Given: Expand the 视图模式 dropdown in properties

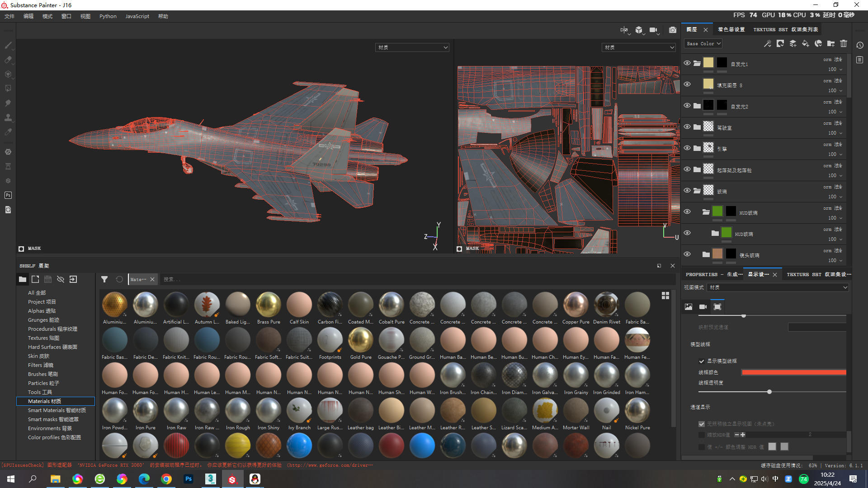Looking at the screenshot, I should (778, 287).
